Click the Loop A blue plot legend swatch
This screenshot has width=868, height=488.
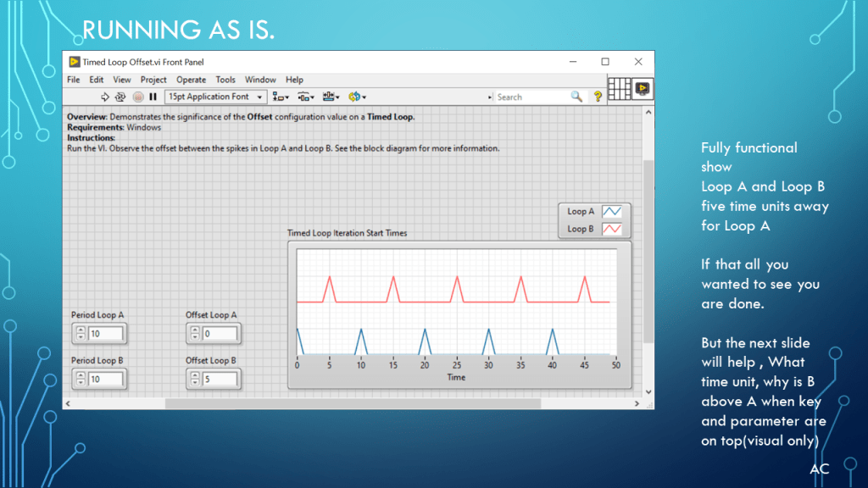[x=612, y=212]
